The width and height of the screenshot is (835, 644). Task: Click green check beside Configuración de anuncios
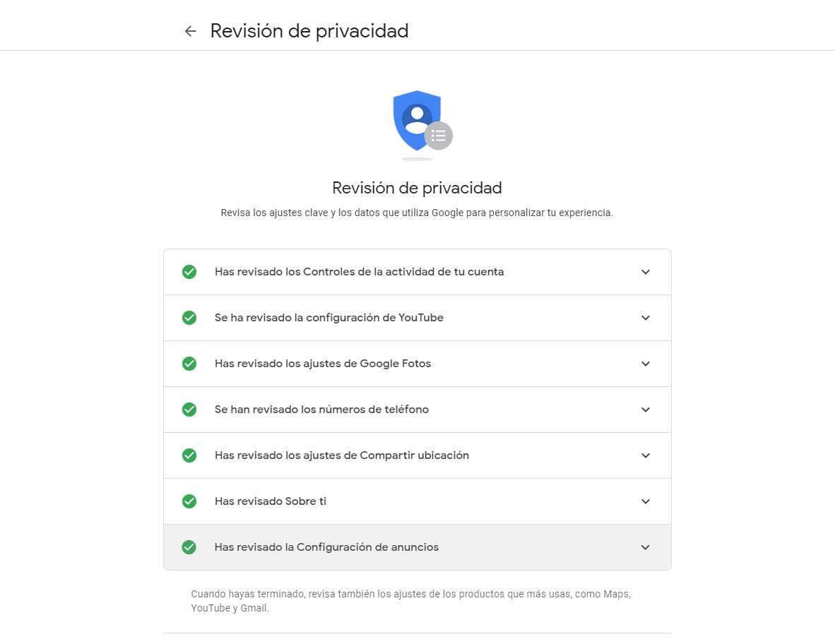pos(189,547)
